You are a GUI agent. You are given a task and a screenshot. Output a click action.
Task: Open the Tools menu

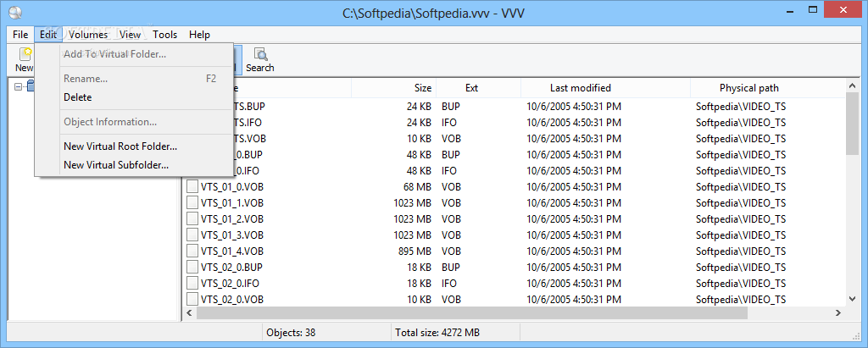point(165,35)
